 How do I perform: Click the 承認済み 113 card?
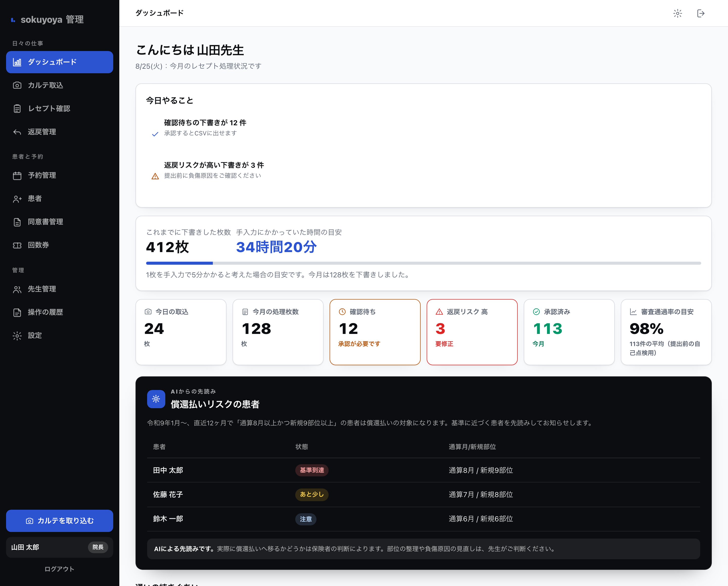(569, 332)
